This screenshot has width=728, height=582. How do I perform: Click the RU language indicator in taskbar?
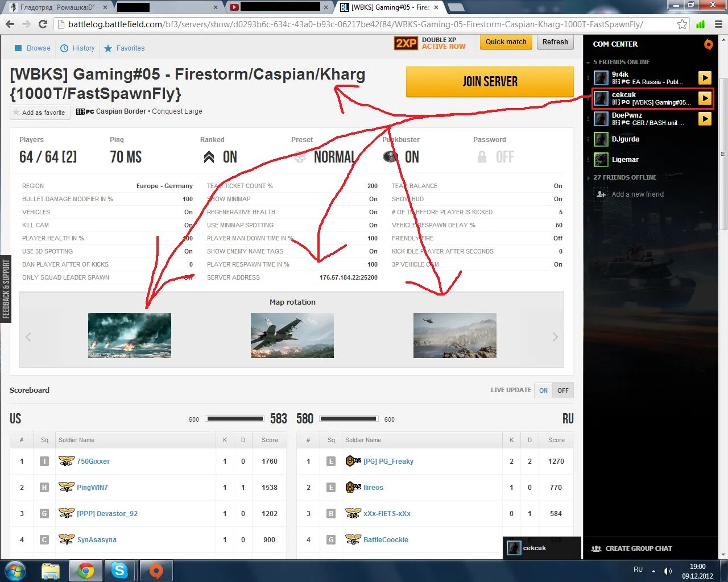coord(638,569)
